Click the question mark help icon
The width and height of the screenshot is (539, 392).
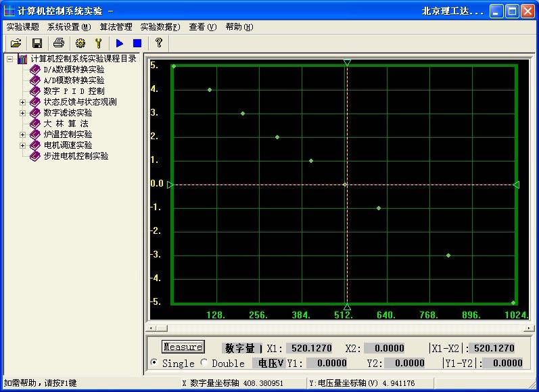[x=159, y=43]
